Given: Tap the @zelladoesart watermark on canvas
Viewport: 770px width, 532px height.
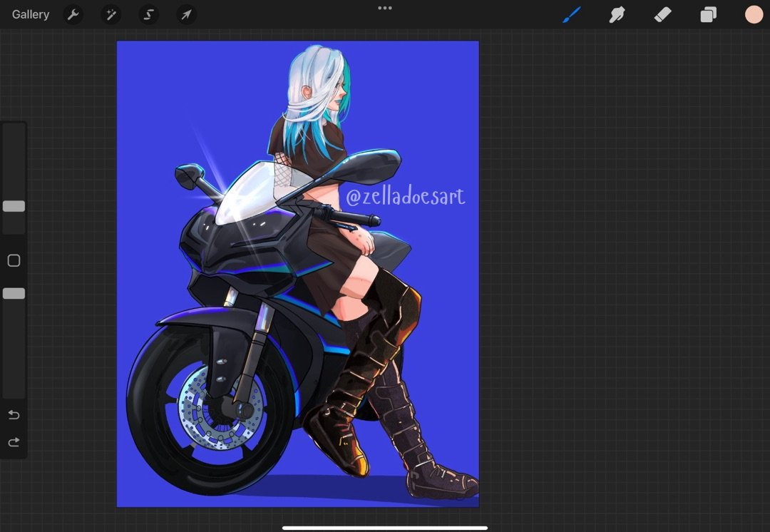Looking at the screenshot, I should (405, 195).
